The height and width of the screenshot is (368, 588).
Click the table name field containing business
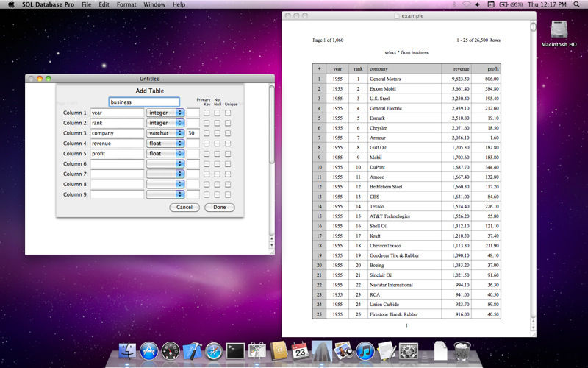click(x=144, y=102)
